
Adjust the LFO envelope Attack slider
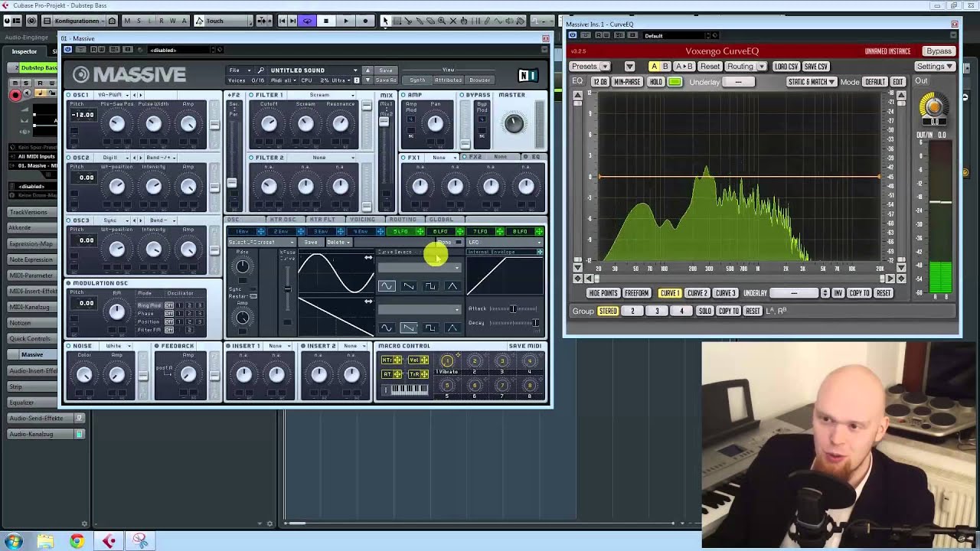[x=514, y=309]
